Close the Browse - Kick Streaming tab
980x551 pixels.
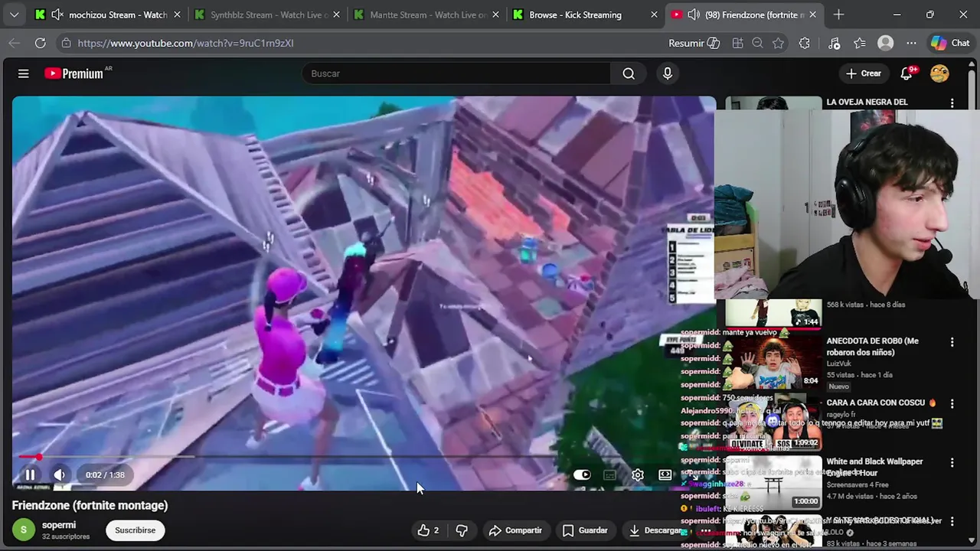coord(654,15)
